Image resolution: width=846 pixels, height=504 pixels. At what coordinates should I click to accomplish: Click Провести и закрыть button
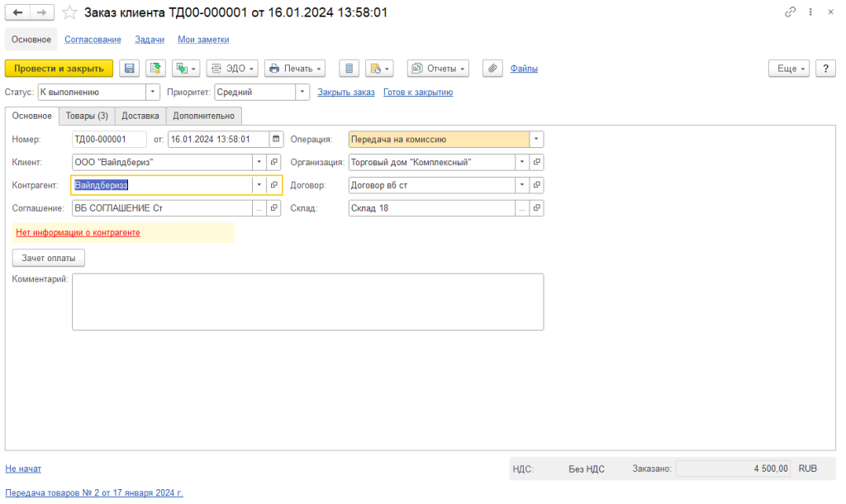point(59,69)
